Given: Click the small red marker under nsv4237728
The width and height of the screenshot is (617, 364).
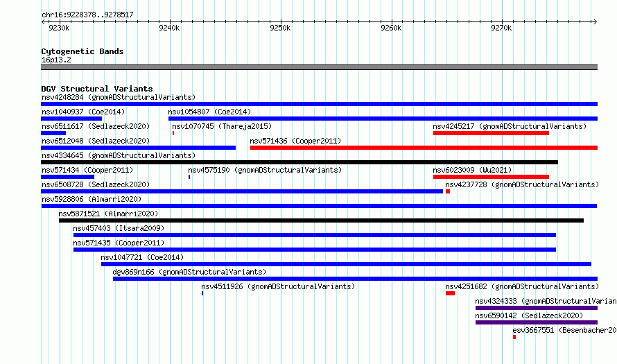Looking at the screenshot, I should (448, 191).
